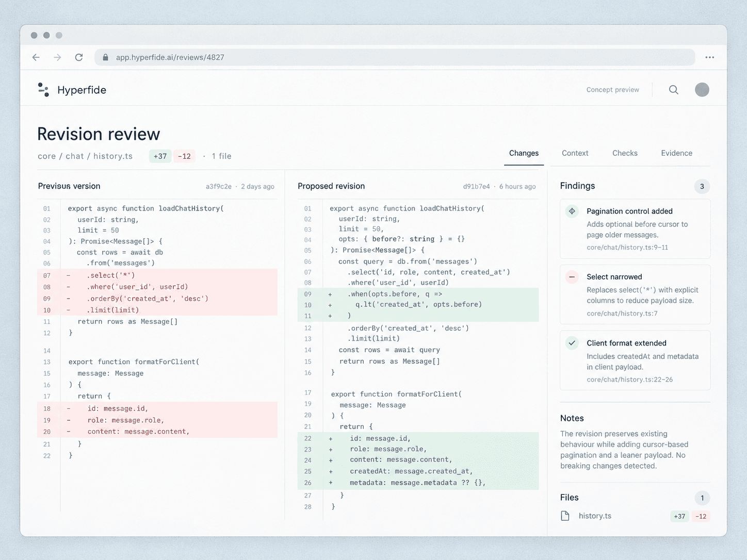Open the search magnifier
The width and height of the screenshot is (747, 560).
click(674, 90)
